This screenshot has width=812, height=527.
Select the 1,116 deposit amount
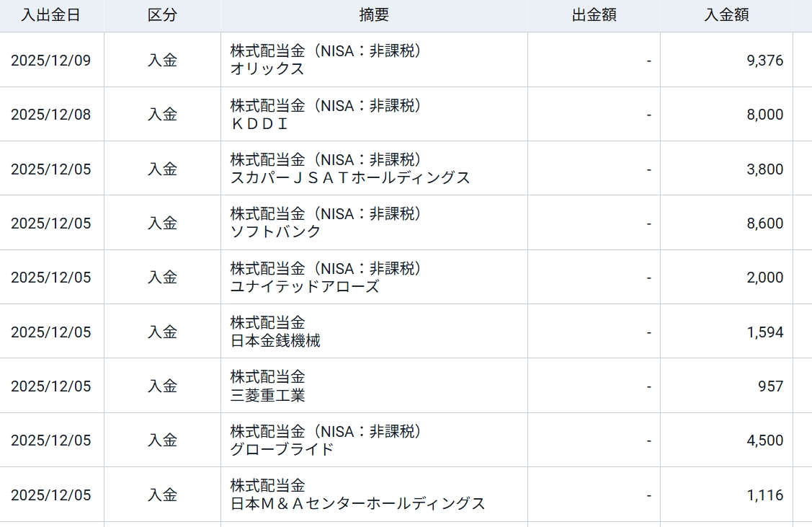[x=765, y=495]
